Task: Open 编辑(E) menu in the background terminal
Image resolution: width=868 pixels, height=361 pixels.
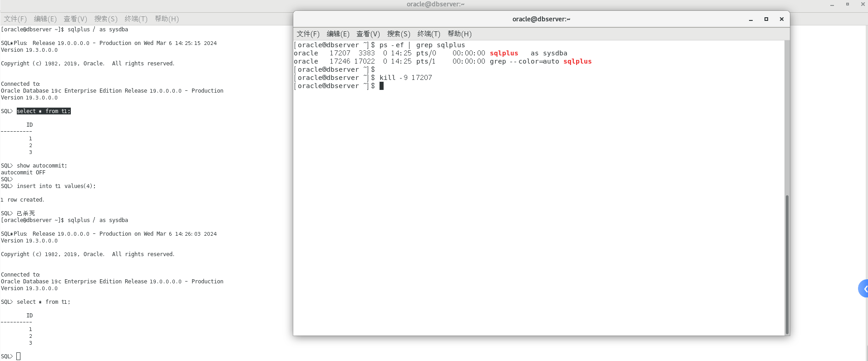Action: point(45,19)
